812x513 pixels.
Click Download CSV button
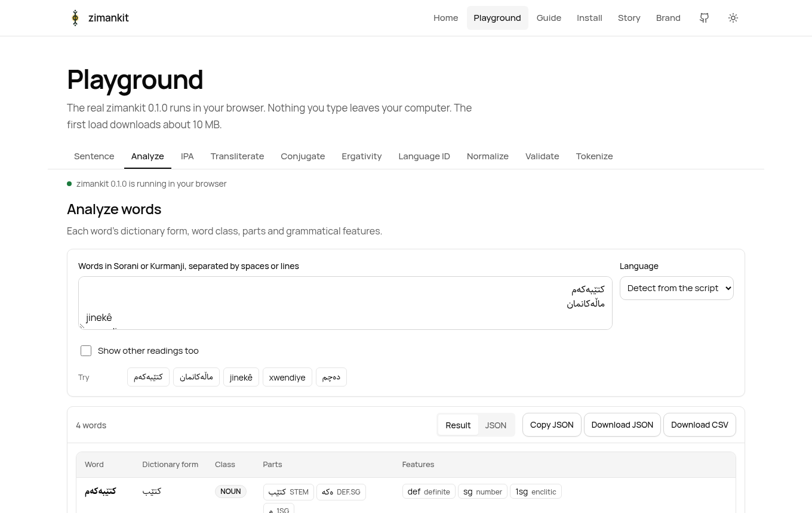tap(700, 425)
